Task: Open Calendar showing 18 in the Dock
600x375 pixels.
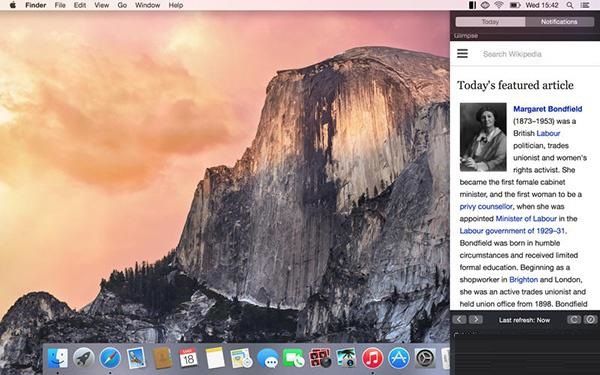Action: click(x=189, y=359)
